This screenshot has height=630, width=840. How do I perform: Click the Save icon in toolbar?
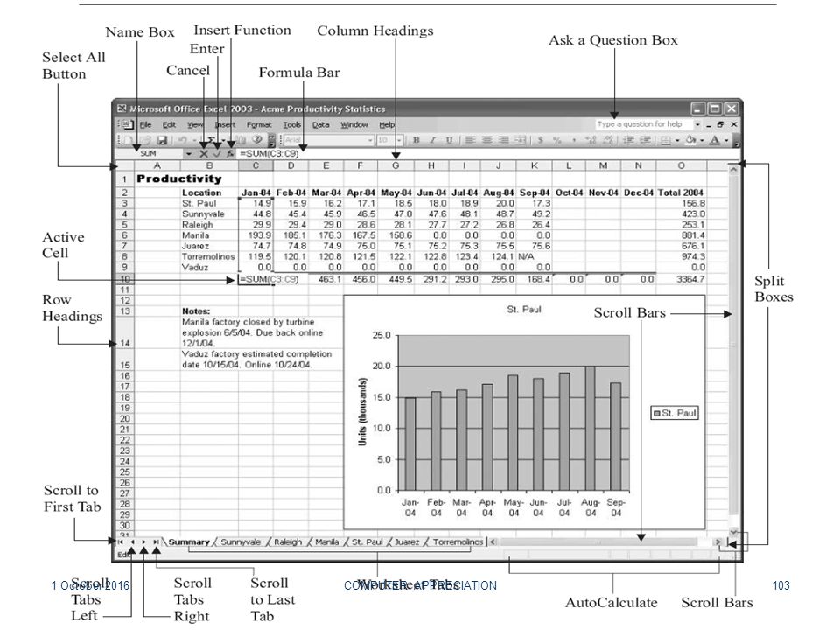pos(162,140)
